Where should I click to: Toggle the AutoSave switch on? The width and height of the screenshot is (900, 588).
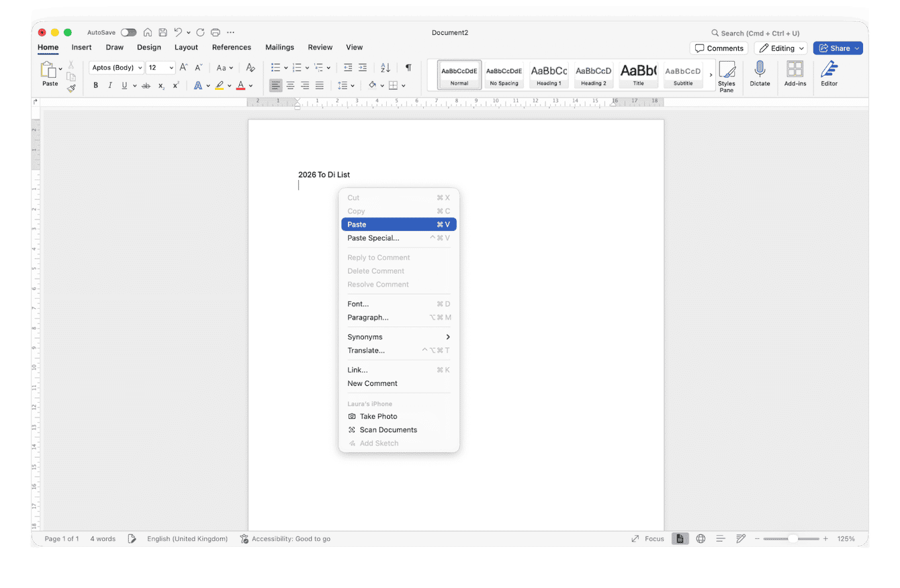[x=128, y=32]
